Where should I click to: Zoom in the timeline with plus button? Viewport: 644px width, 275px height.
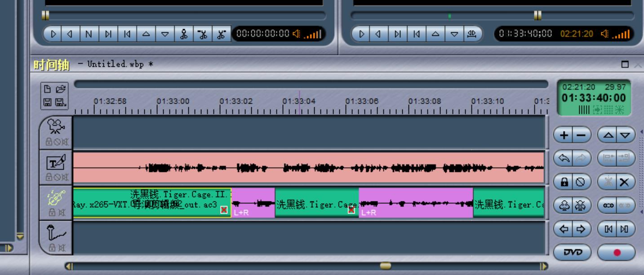564,135
